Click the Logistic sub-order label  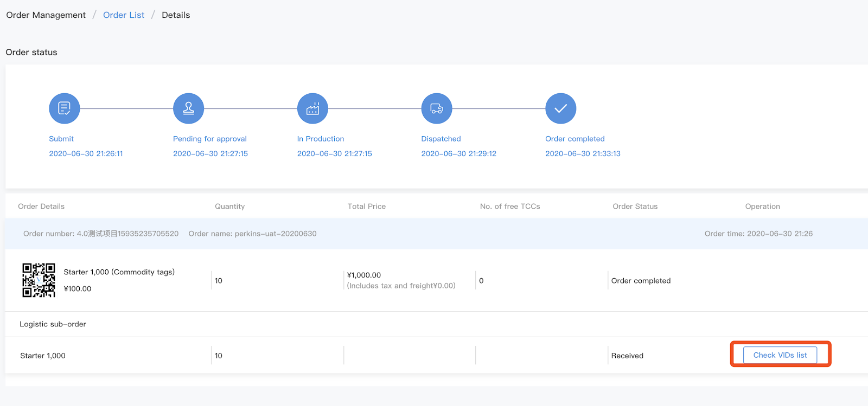tap(53, 324)
